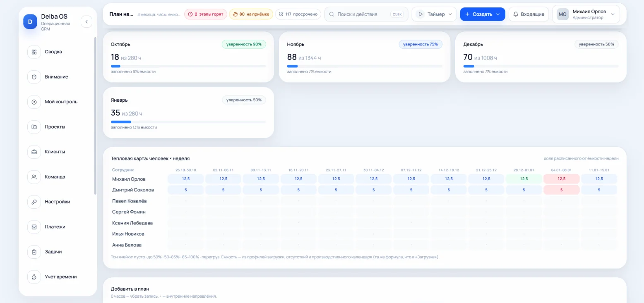Image resolution: width=644 pixels, height=303 pixels.
Task: Collapse the sidebar with the chevron button
Action: pos(87,21)
